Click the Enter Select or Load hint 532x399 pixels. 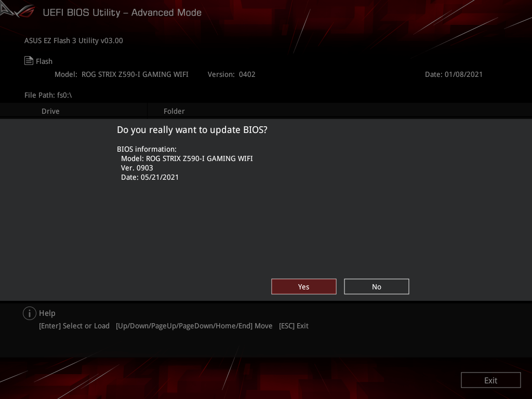click(x=74, y=326)
